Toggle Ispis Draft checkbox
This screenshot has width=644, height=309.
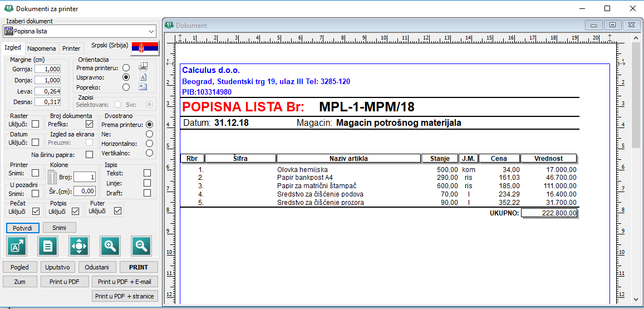[x=147, y=193]
